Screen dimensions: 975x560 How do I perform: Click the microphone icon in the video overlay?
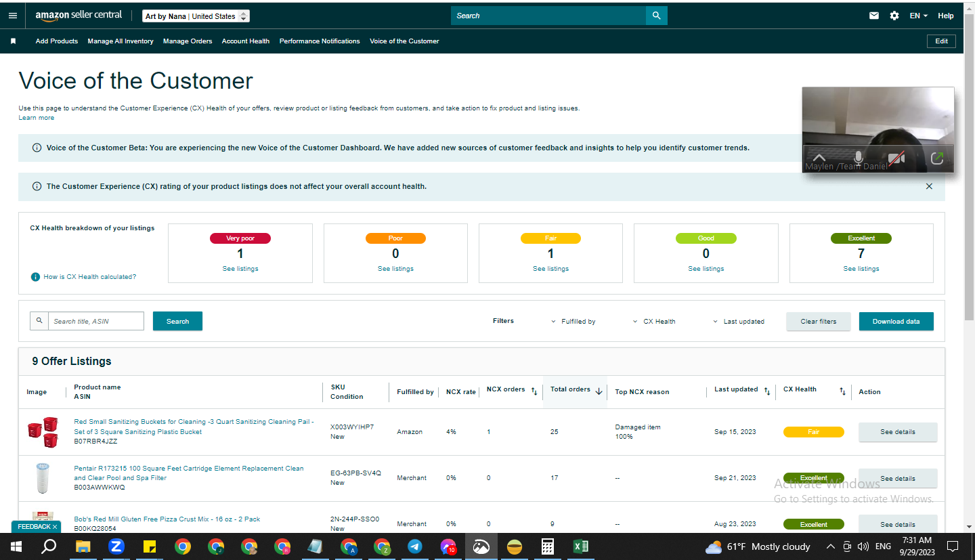click(x=859, y=158)
